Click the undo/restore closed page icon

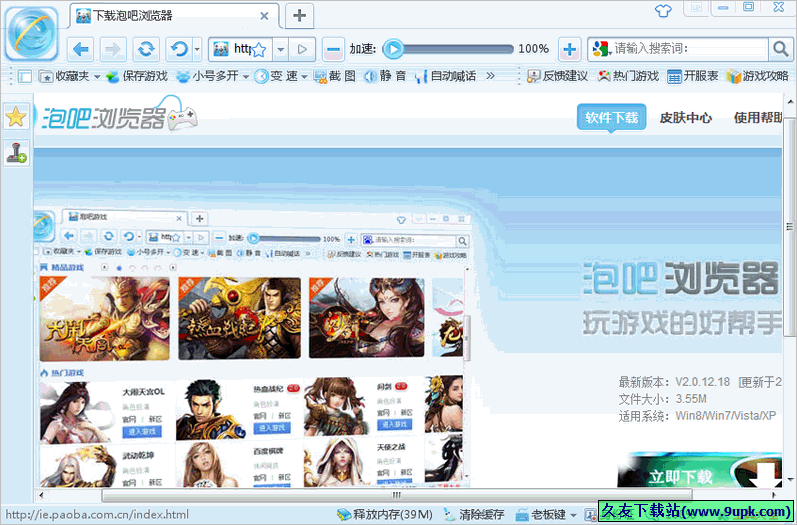(179, 49)
